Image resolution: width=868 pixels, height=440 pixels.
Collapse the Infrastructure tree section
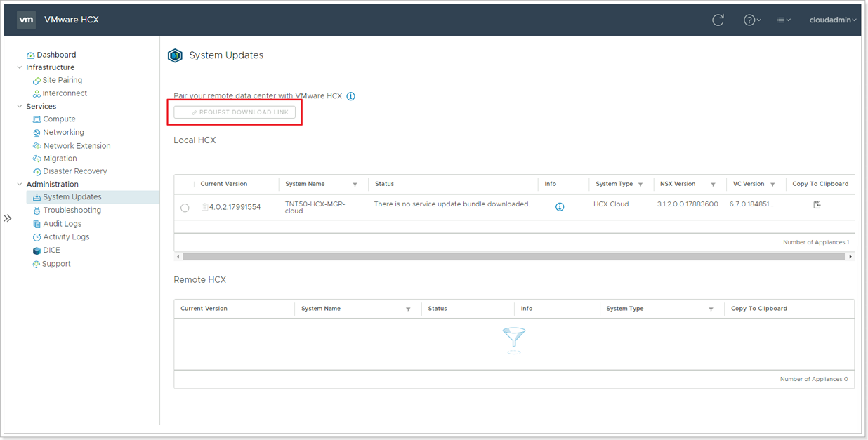pyautogui.click(x=20, y=67)
